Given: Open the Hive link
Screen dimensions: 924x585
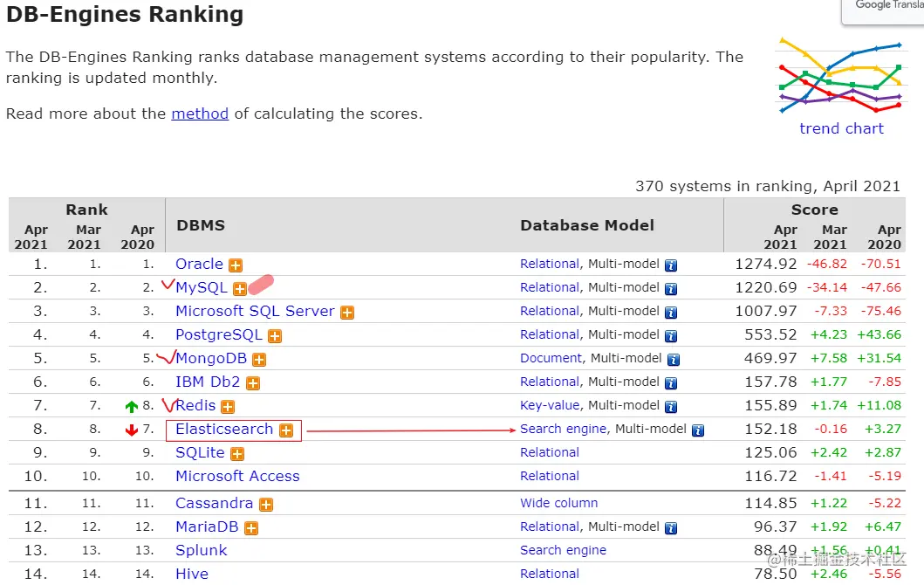Looking at the screenshot, I should 192,574.
